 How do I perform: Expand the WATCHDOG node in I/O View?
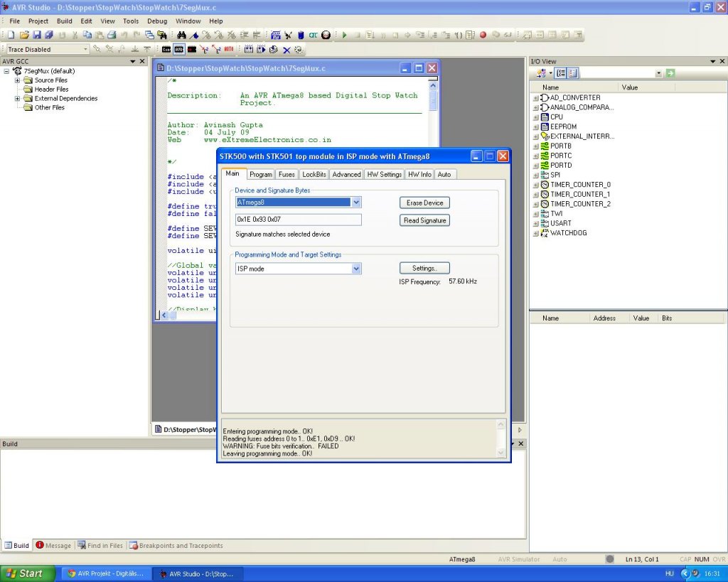click(536, 233)
